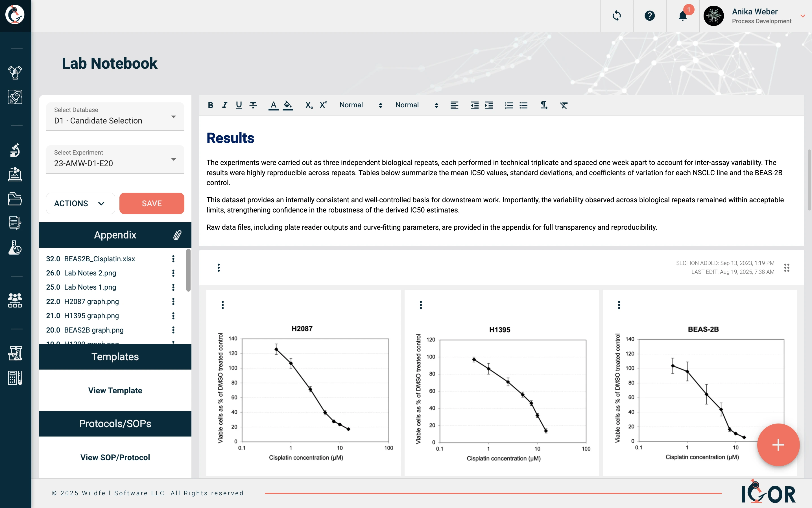Select the flask-with-clock sidebar icon
The width and height of the screenshot is (812, 508).
click(15, 248)
